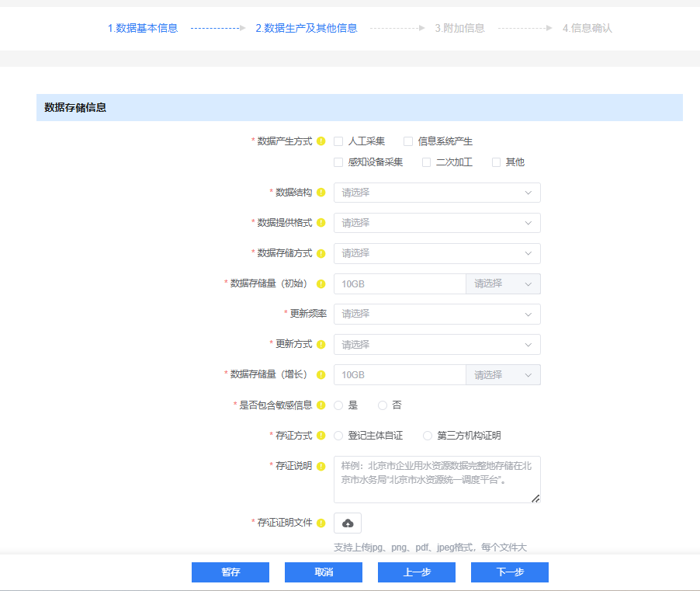Expand the 数据存储方式 select box

[437, 253]
